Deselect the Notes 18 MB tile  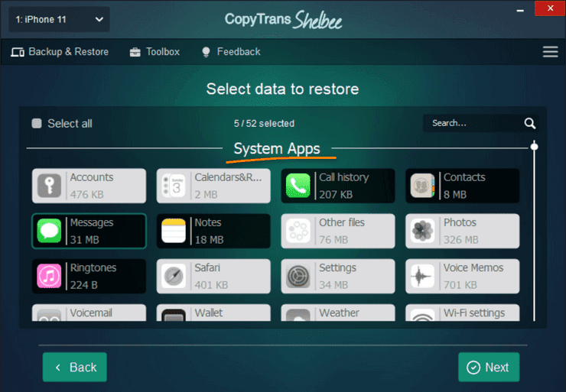coord(213,231)
